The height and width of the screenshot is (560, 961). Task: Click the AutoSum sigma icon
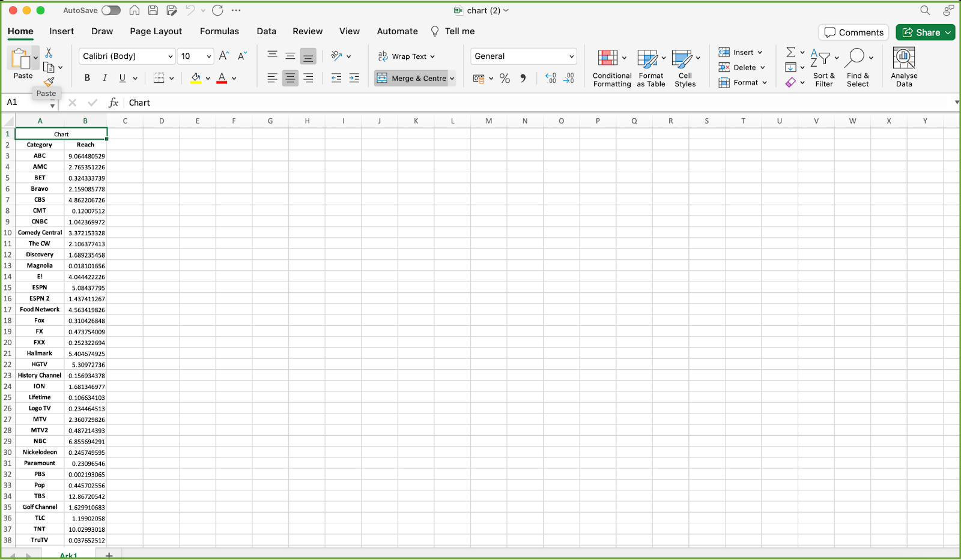pyautogui.click(x=790, y=52)
